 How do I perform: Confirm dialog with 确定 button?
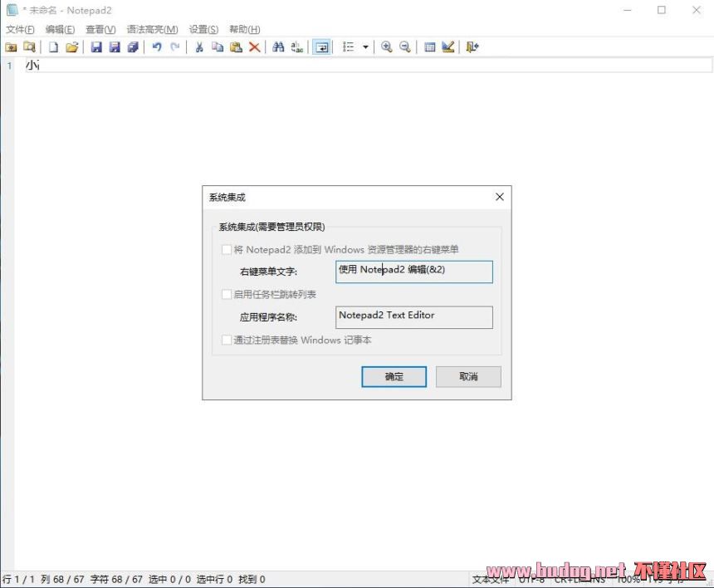394,377
